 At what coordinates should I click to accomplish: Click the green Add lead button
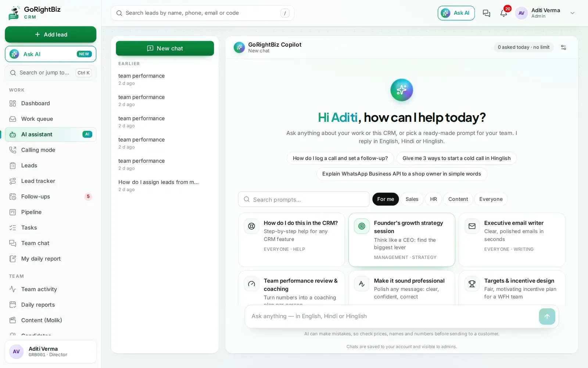coord(51,34)
